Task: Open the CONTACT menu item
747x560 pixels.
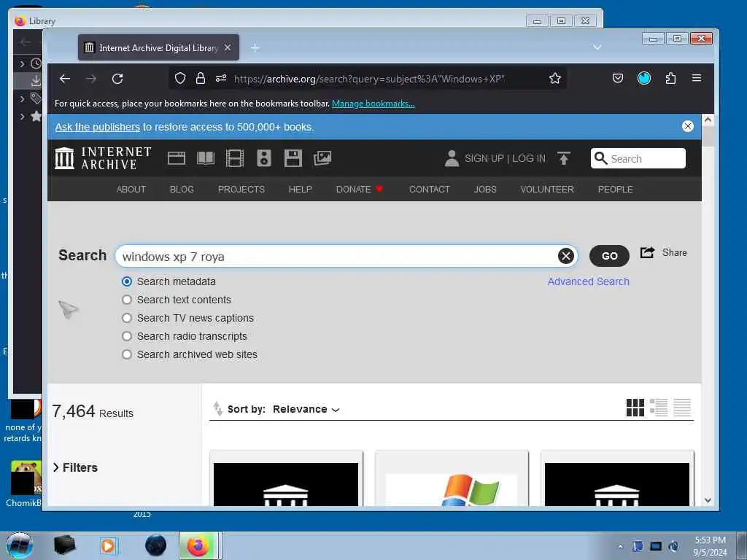Action: [429, 189]
